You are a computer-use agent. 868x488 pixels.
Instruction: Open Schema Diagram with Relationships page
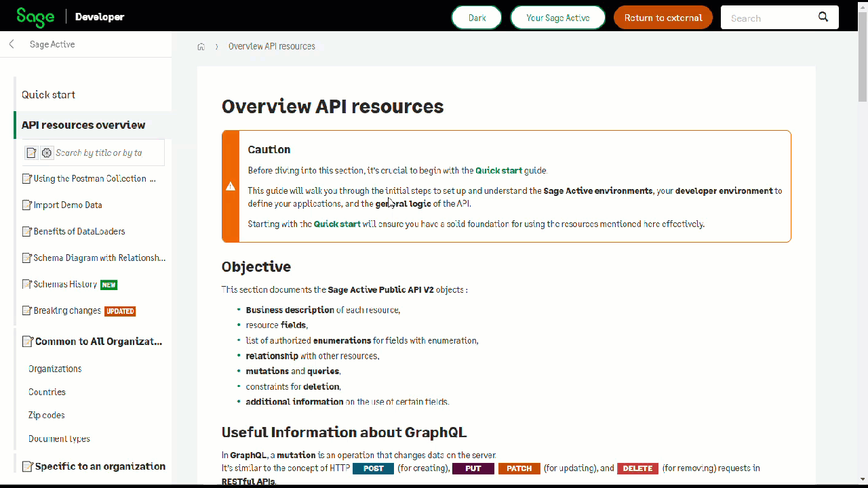click(100, 258)
